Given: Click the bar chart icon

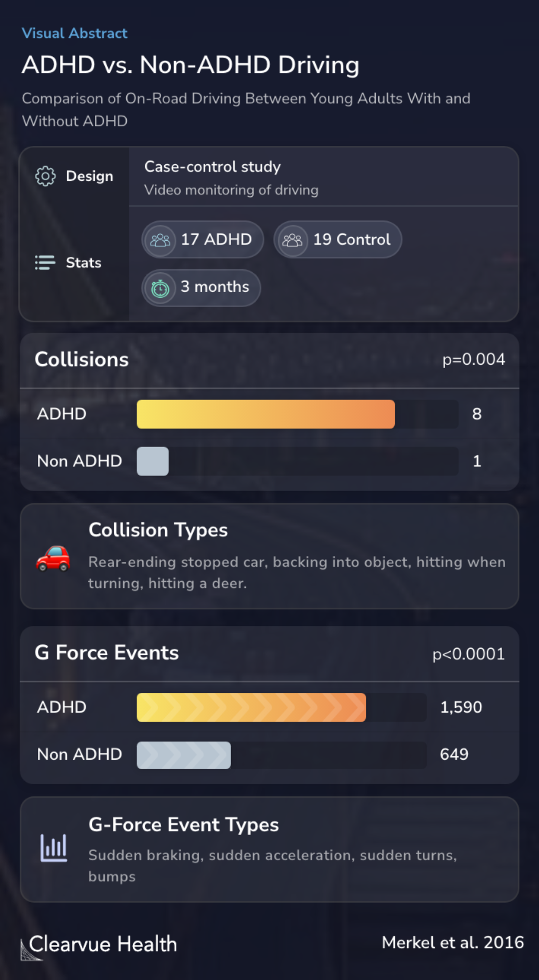Looking at the screenshot, I should click(x=53, y=848).
